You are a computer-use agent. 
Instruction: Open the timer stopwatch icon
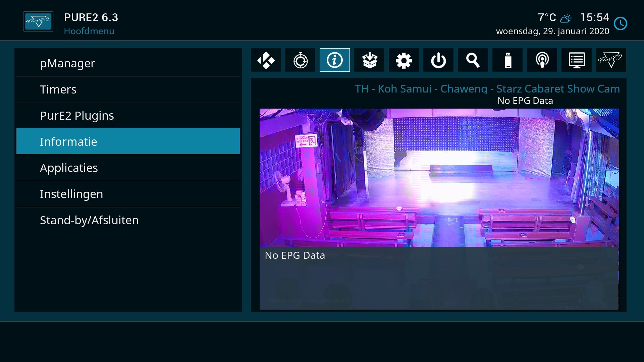click(x=300, y=60)
